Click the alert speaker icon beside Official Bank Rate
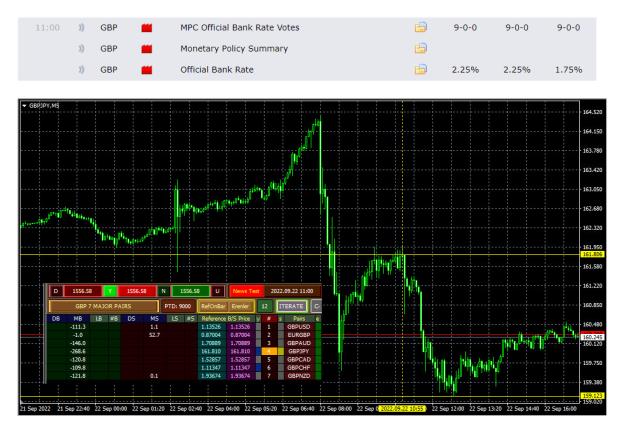Screen dimensions: 625x434 (81, 70)
